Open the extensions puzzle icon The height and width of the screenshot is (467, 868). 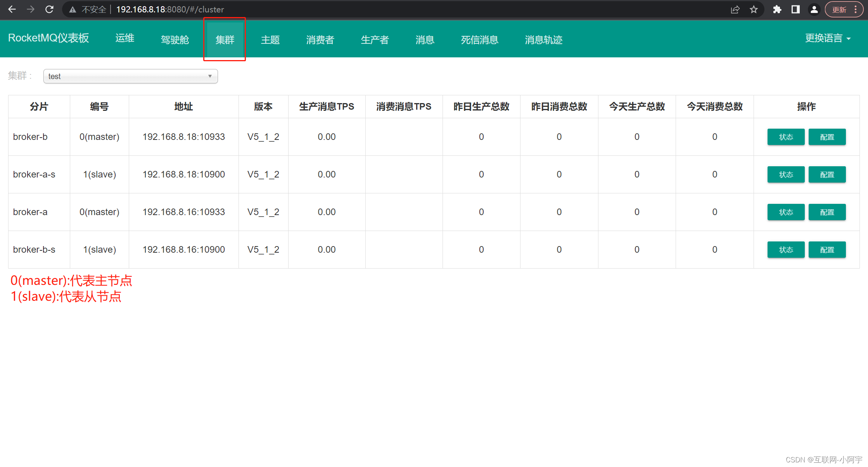pos(777,10)
